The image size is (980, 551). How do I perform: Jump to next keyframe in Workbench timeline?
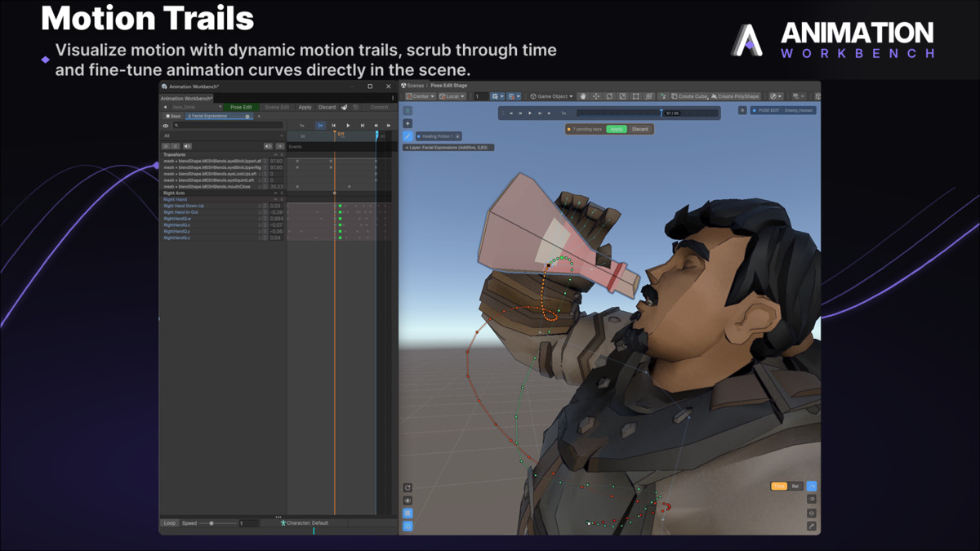click(x=363, y=126)
